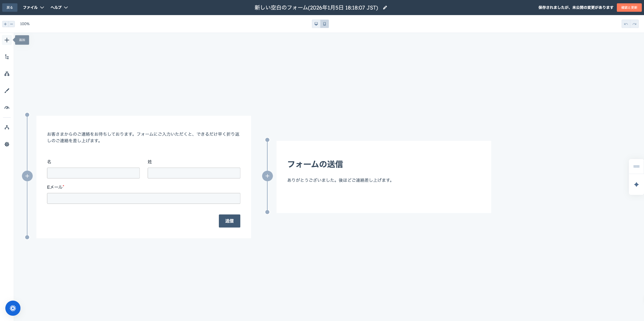
Task: Open the performance gauge sidebar icon
Action: click(7, 108)
